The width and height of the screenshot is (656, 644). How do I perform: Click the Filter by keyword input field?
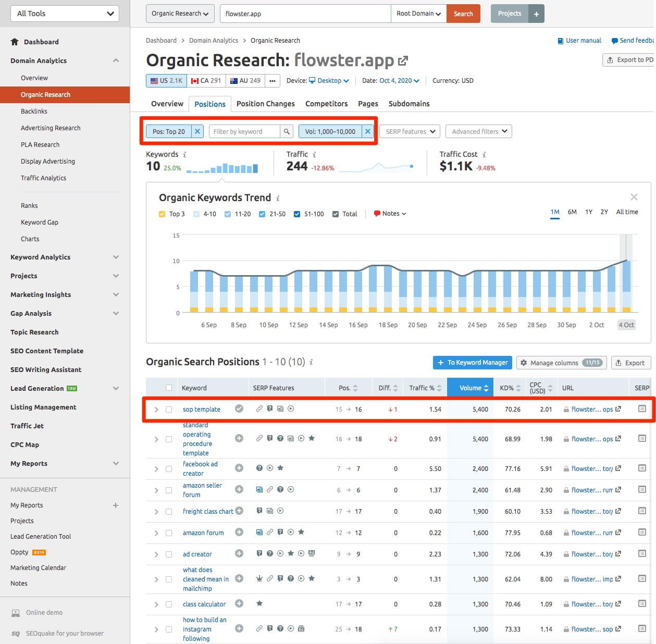click(244, 131)
